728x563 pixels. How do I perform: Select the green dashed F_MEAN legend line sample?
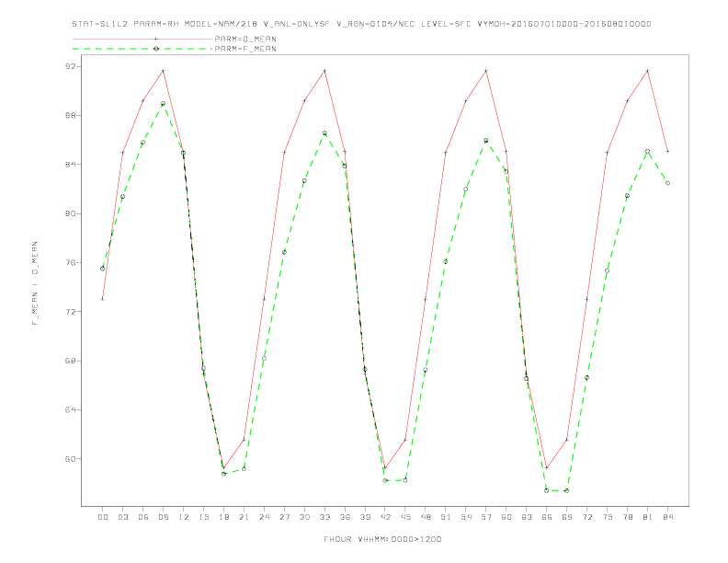click(x=142, y=49)
